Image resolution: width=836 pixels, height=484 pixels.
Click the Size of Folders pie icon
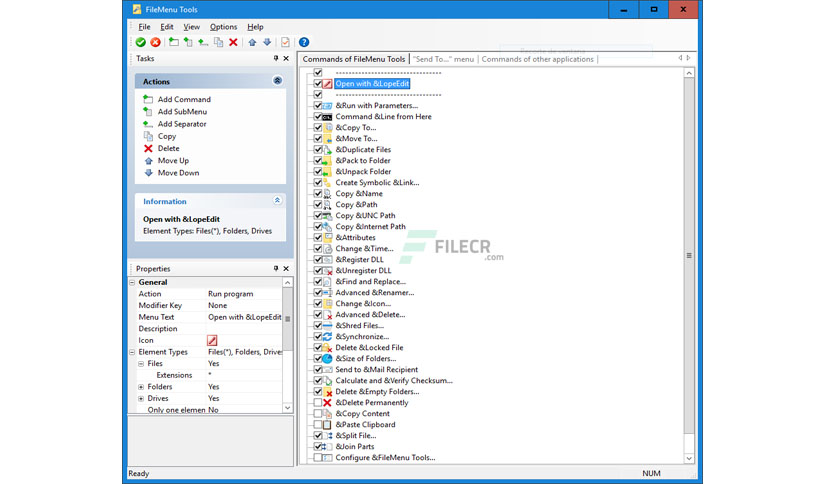point(327,358)
